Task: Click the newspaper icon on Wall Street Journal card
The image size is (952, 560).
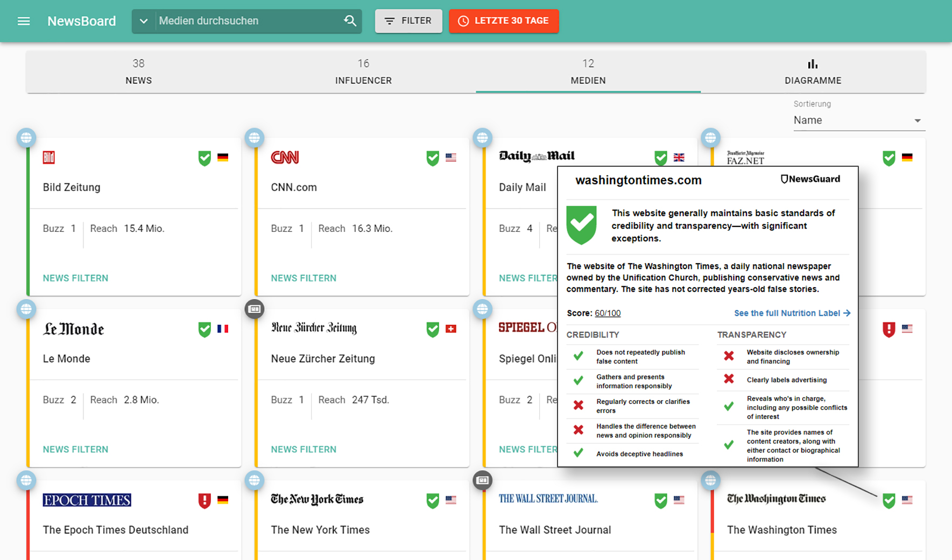Action: 483,480
